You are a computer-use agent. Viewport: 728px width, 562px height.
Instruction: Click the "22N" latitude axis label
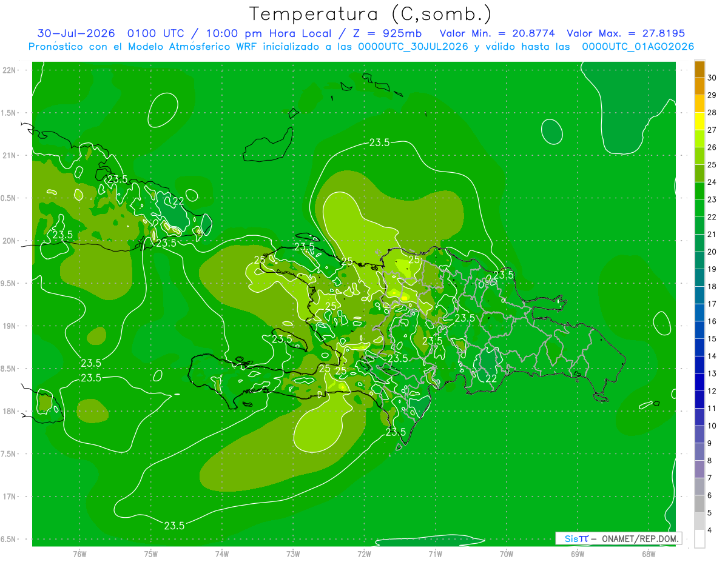click(x=9, y=70)
